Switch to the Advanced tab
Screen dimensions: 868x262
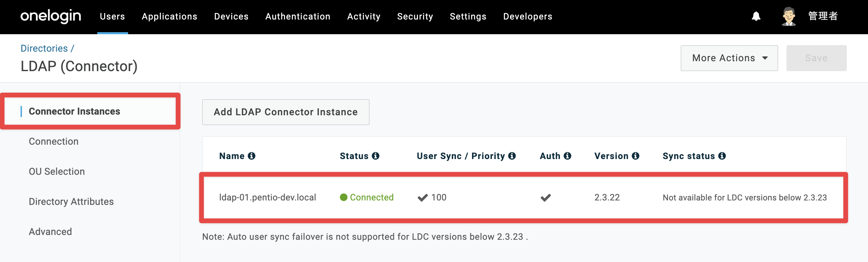point(50,232)
